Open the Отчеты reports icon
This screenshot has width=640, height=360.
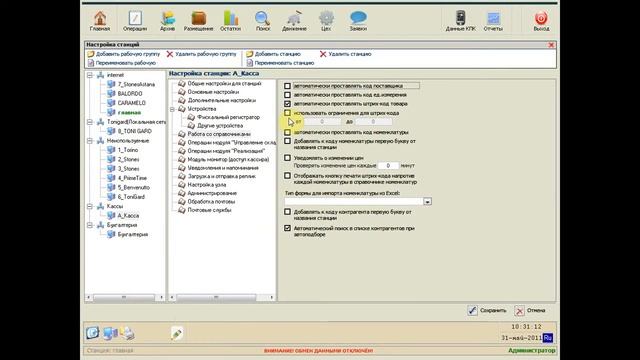493,21
